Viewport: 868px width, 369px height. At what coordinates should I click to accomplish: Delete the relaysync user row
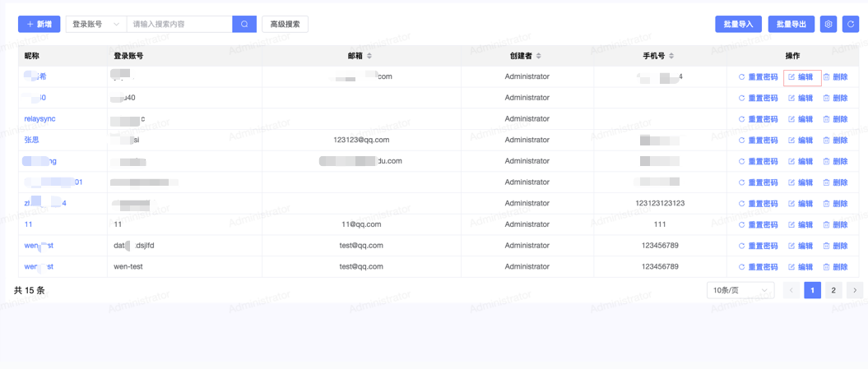pyautogui.click(x=835, y=119)
